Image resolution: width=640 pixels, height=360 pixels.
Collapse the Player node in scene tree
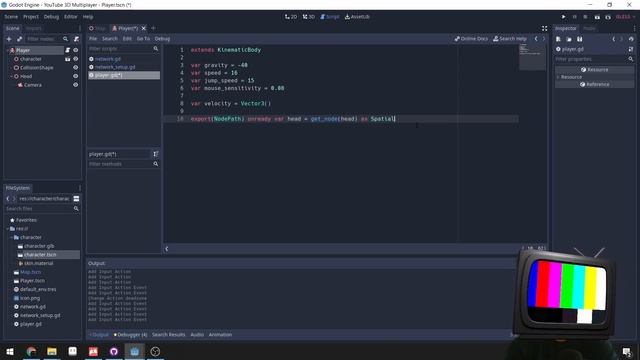pos(8,50)
